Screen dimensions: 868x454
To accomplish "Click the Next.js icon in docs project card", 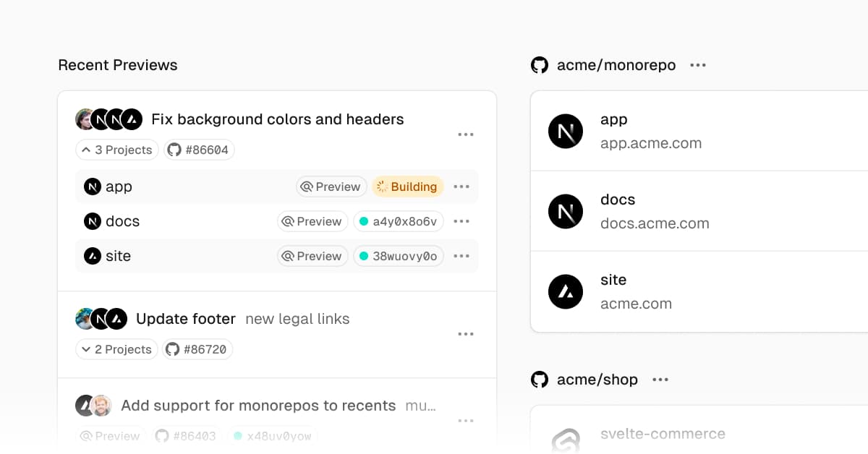I will [x=566, y=212].
